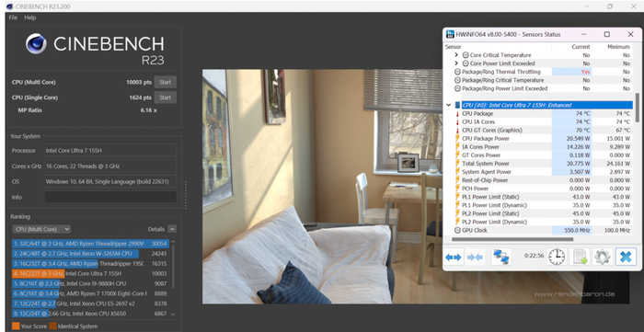Click the greyed collapse-columns arrows icon
644x332 pixels.
click(475, 257)
